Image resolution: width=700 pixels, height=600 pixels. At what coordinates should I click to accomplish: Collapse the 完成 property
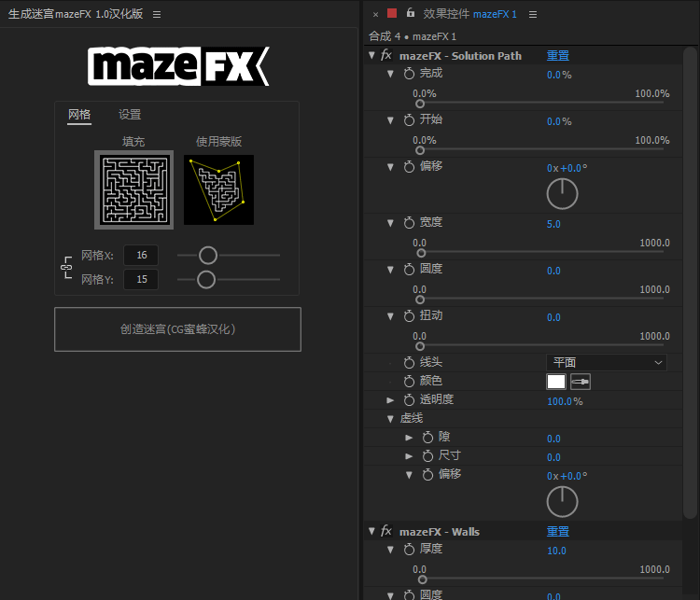[390, 74]
